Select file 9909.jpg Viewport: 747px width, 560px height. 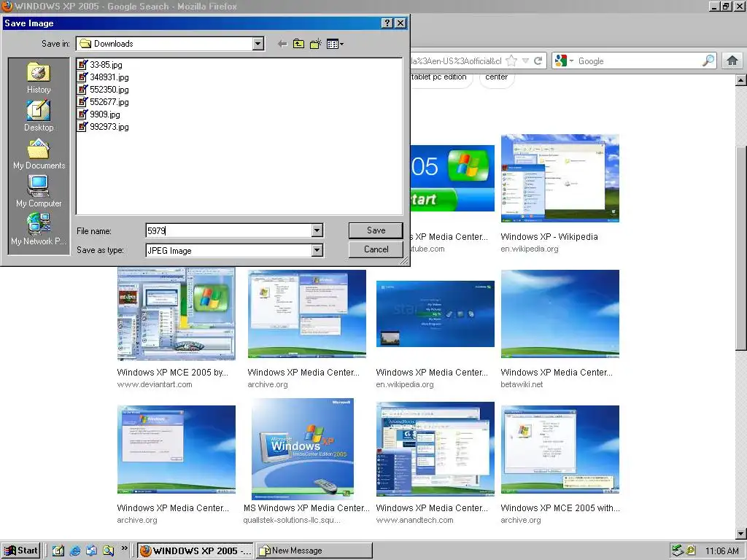coord(99,114)
